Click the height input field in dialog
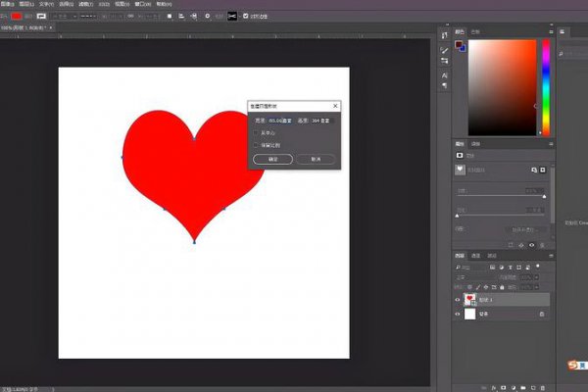This screenshot has width=588, height=392. point(321,121)
